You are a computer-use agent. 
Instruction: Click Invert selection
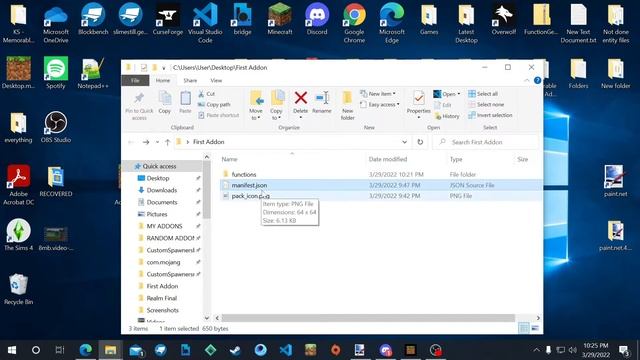point(490,115)
